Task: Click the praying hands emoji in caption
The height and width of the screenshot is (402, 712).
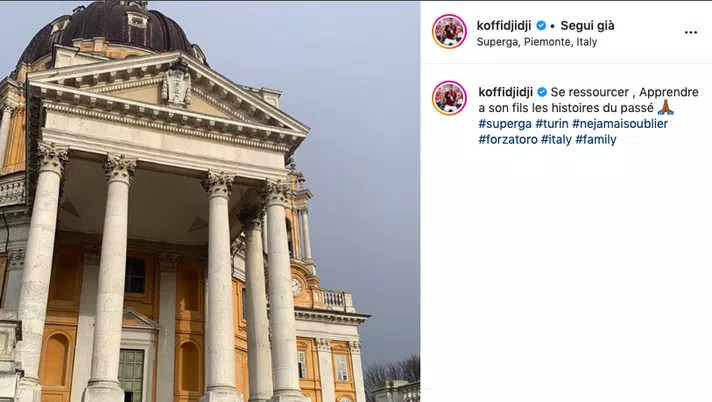Action: 666,108
